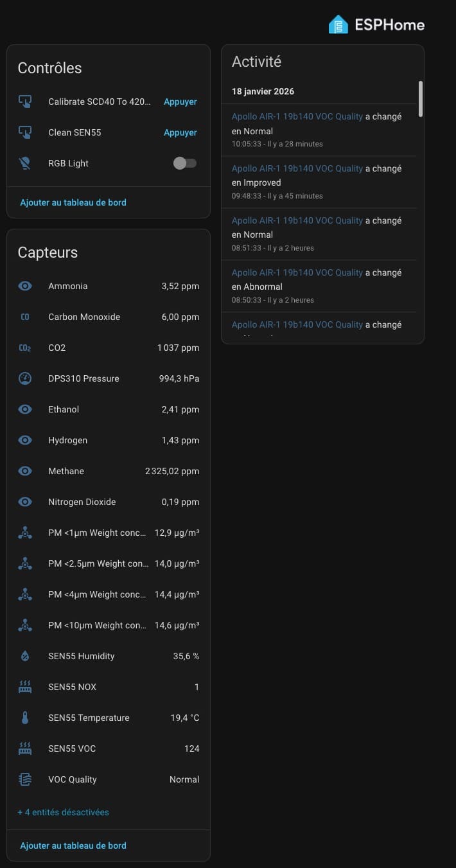Click Ajouter au tableau de bord under Contrôles
This screenshot has height=868, width=456.
[x=73, y=202]
